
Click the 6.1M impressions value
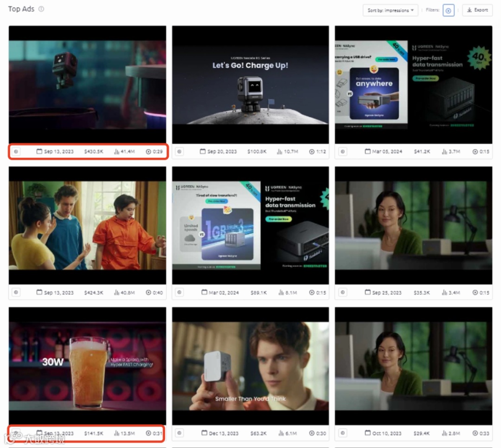point(291,433)
